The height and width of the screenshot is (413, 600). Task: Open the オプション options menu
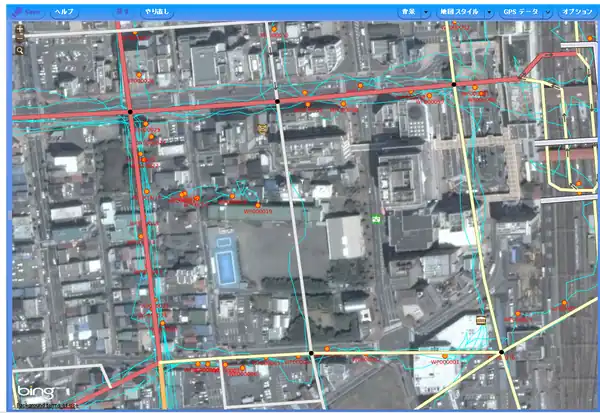pyautogui.click(x=577, y=11)
